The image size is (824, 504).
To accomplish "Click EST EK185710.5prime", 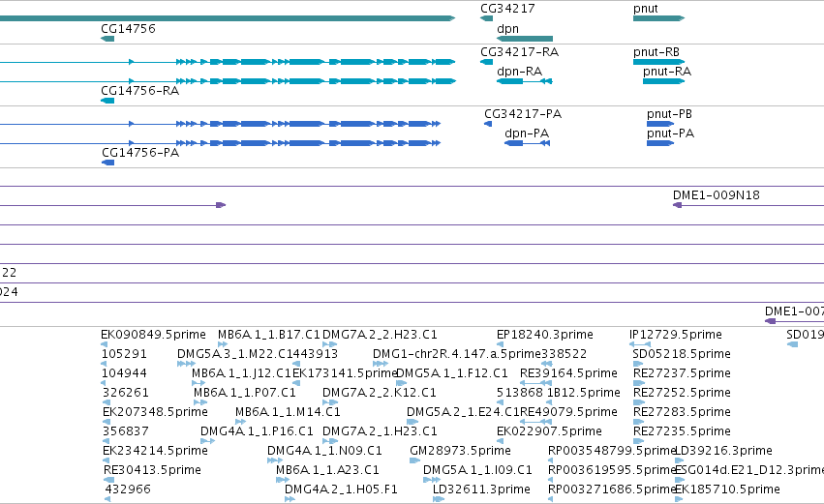I will [727, 489].
